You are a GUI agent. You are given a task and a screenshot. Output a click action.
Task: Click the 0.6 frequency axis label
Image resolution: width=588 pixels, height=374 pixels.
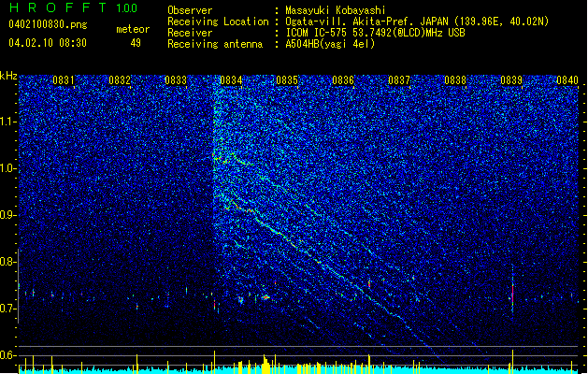tap(8, 355)
